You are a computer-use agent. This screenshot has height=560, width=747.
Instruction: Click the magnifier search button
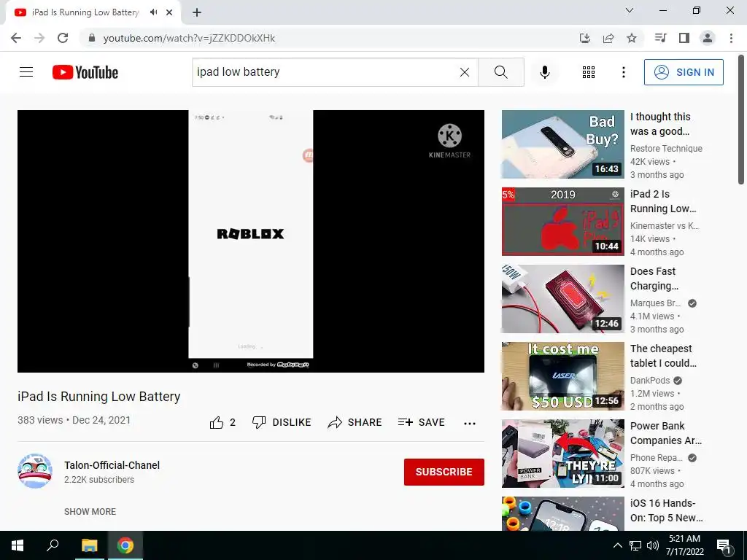(x=500, y=72)
